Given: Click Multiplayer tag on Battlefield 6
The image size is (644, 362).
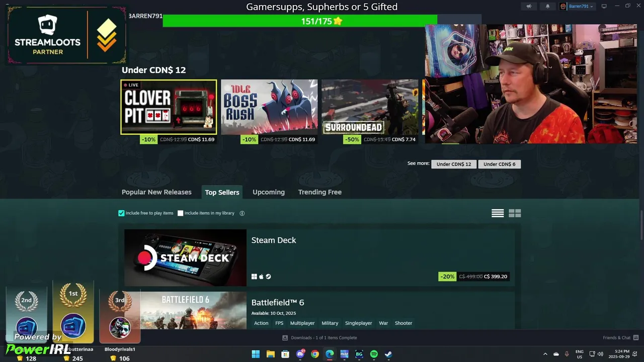Looking at the screenshot, I should [x=302, y=323].
